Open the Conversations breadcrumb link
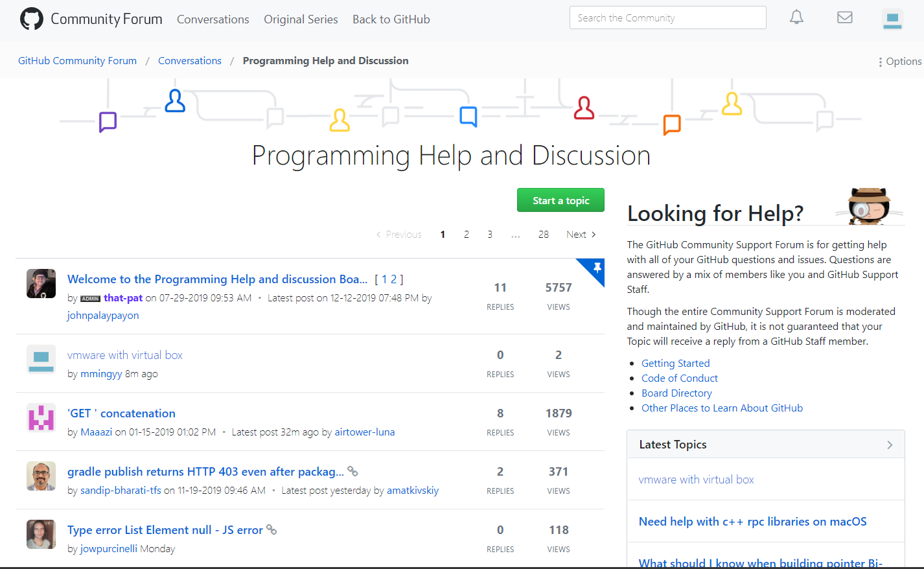 point(190,61)
